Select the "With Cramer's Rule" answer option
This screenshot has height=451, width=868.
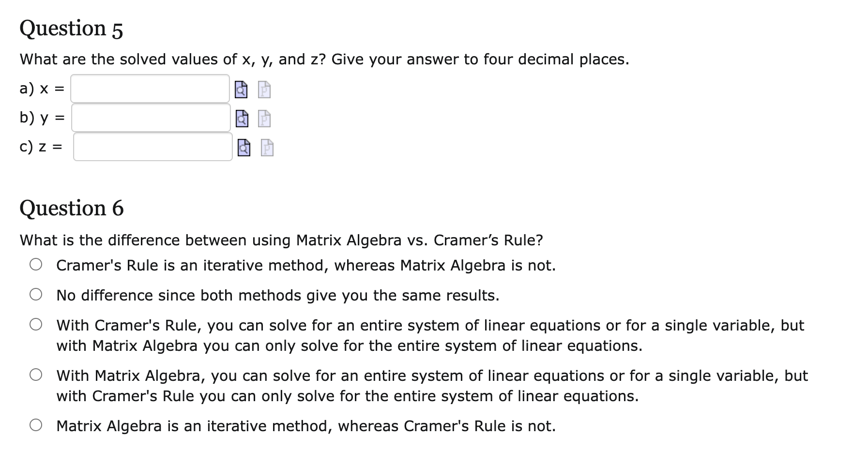(x=37, y=325)
